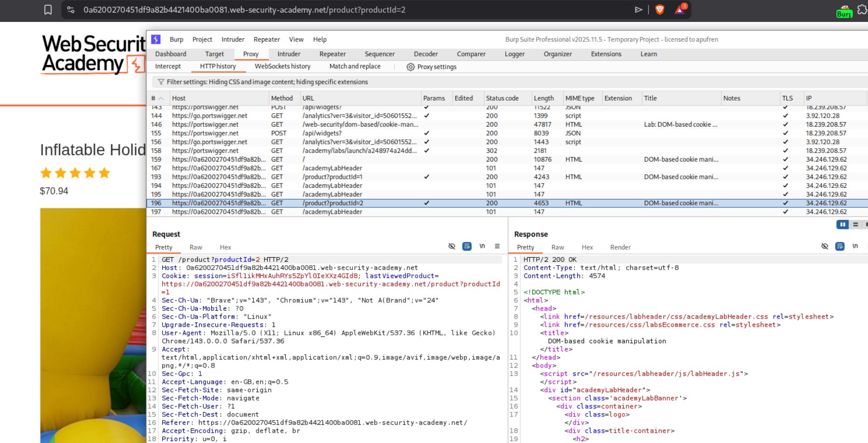Toggle non-printable \n characters in Request
This screenshot has width=868, height=443.
pyautogui.click(x=482, y=246)
